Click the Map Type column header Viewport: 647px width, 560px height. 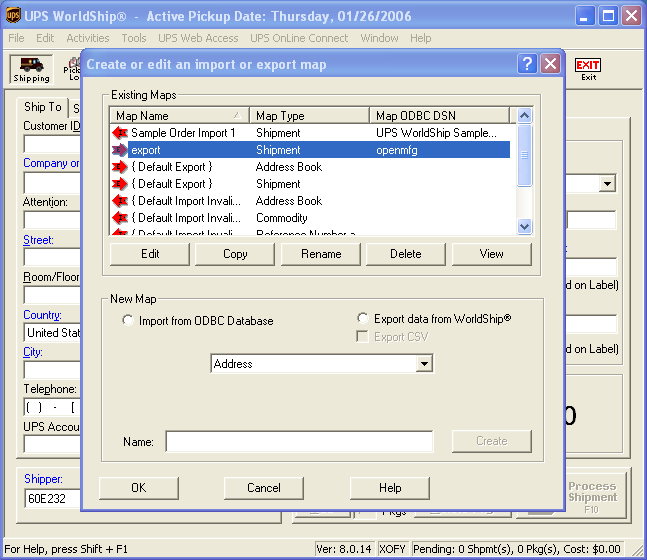(x=309, y=116)
